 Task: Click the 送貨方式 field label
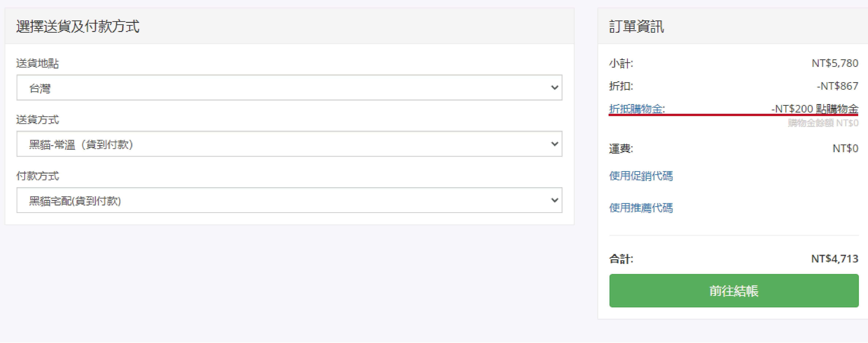click(38, 120)
